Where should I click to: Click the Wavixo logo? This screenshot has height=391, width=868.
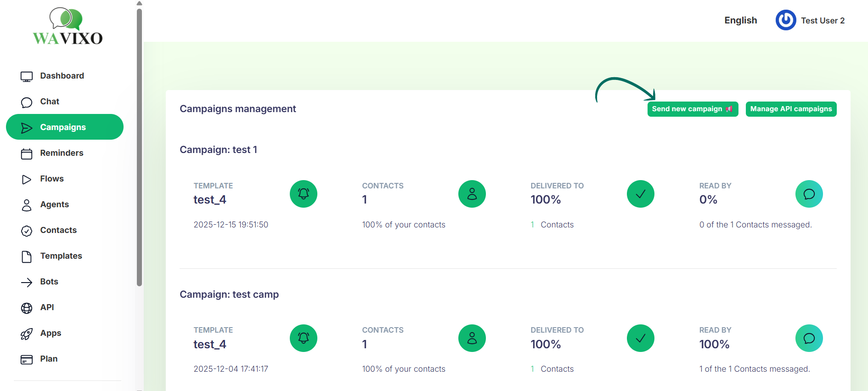[x=68, y=27]
